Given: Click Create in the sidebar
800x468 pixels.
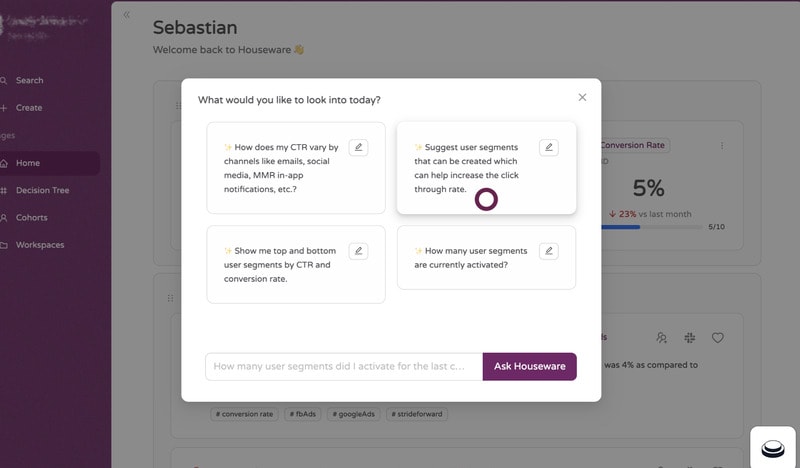Looking at the screenshot, I should 28,107.
